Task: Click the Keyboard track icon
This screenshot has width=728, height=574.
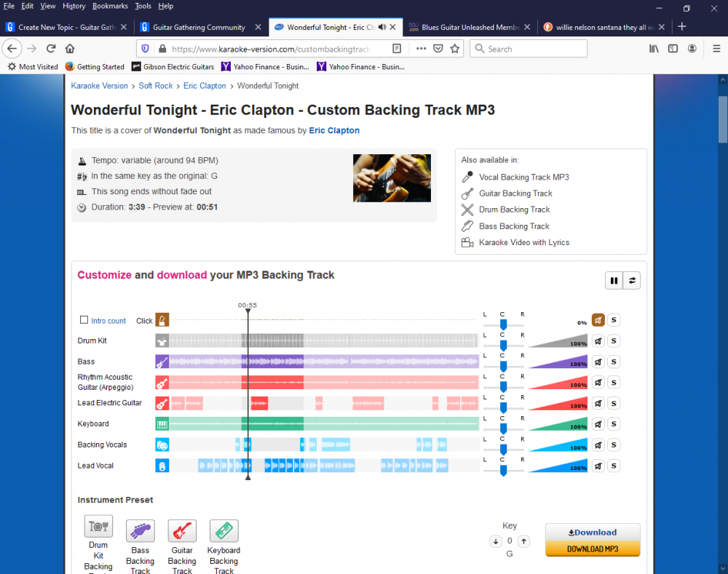Action: click(x=162, y=424)
